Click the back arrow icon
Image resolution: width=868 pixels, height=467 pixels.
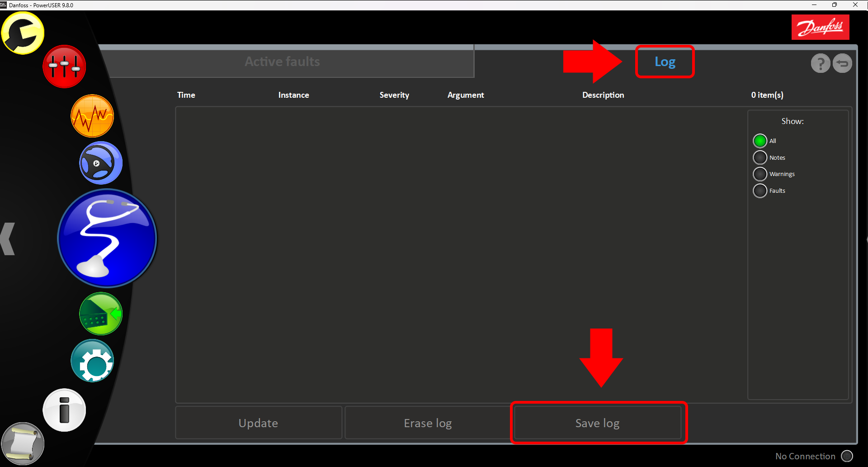coord(842,63)
